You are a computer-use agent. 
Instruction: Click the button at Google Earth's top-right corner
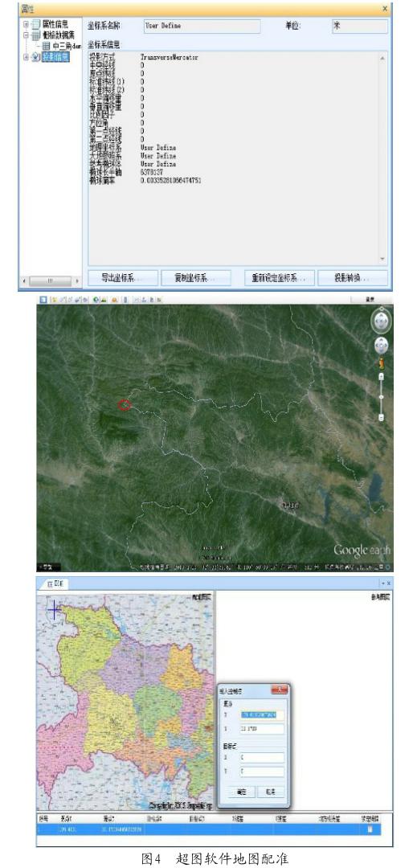[370, 300]
